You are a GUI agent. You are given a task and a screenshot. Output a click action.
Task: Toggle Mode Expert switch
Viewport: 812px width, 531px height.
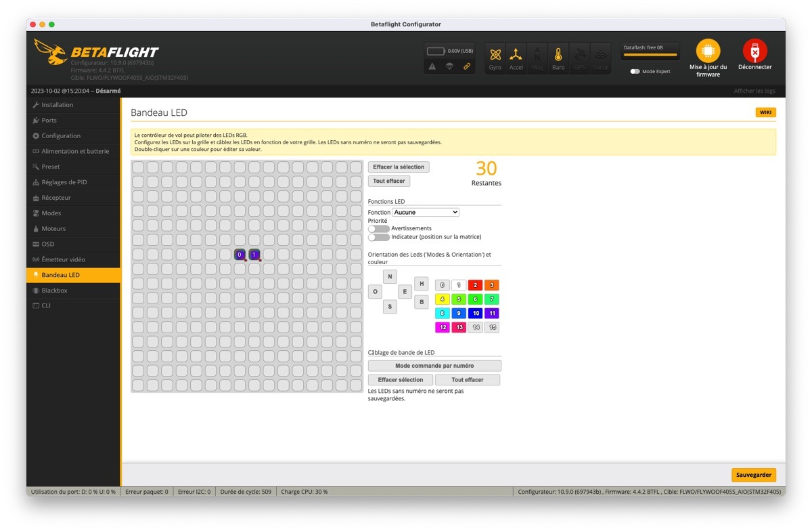(x=635, y=71)
